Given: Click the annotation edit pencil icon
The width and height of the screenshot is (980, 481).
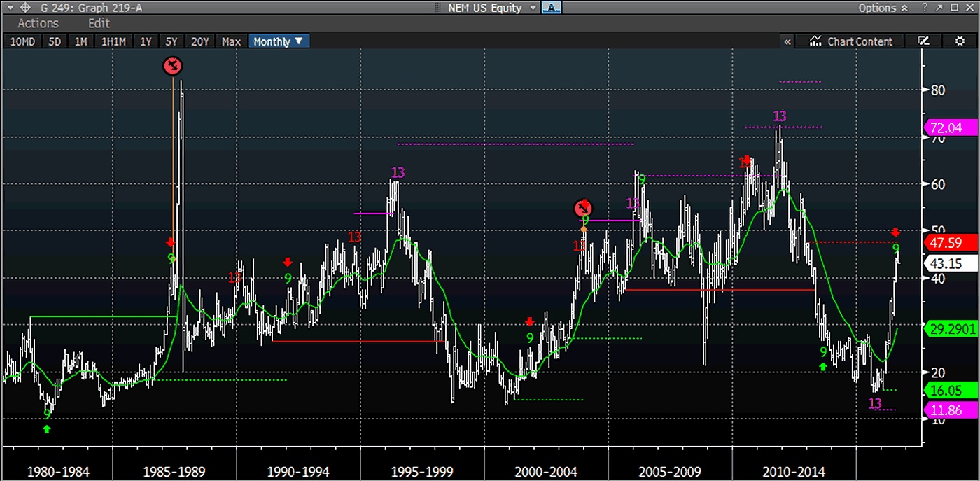Looking at the screenshot, I should coord(923,41).
